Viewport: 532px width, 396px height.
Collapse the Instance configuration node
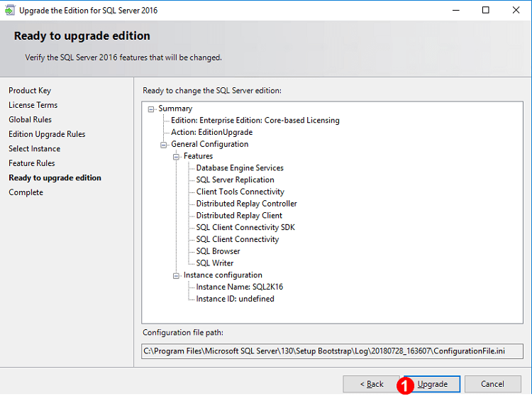[x=176, y=276]
